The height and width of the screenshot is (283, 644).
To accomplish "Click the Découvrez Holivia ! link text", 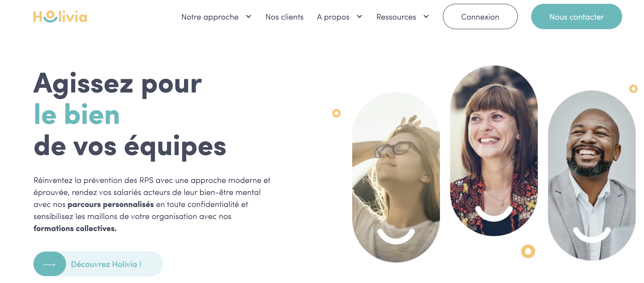I will tap(106, 264).
